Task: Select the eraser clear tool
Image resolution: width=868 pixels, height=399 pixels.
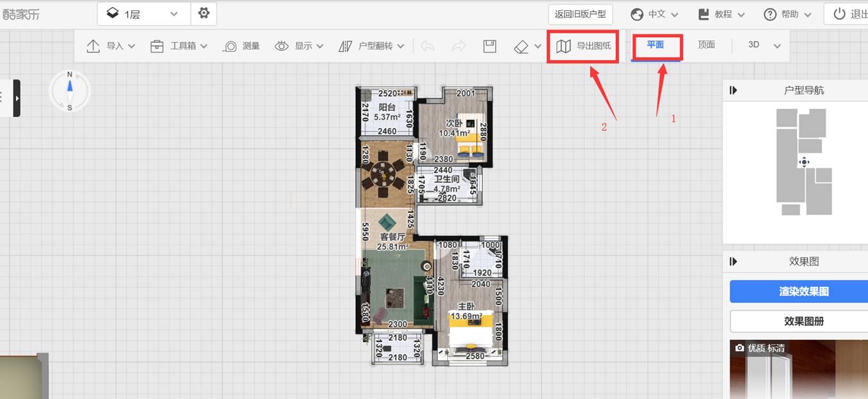Action: click(x=521, y=46)
